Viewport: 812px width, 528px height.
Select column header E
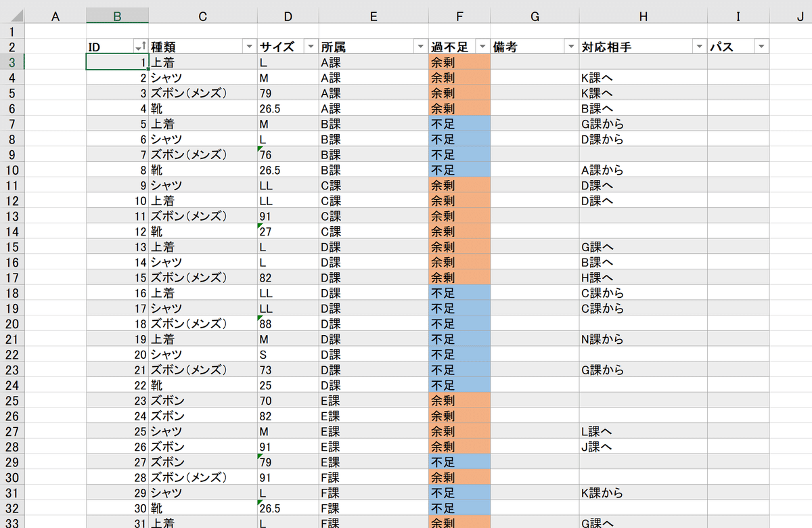coord(374,17)
